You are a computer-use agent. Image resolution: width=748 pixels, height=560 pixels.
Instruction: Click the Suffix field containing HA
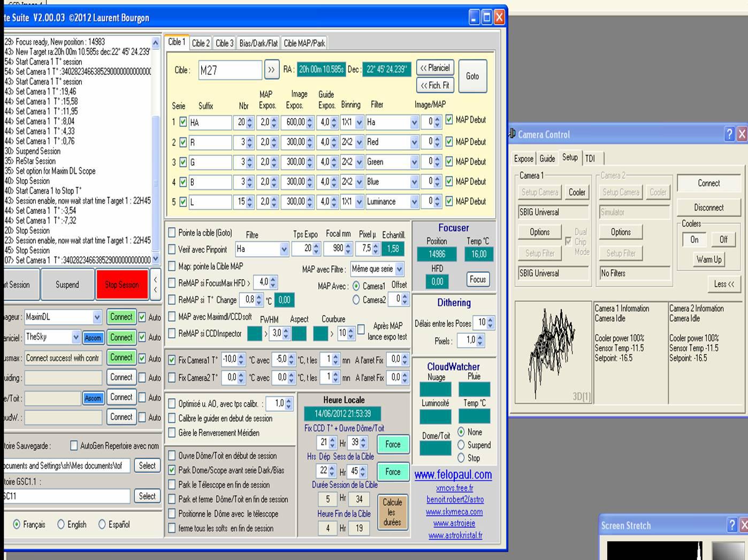coord(210,122)
